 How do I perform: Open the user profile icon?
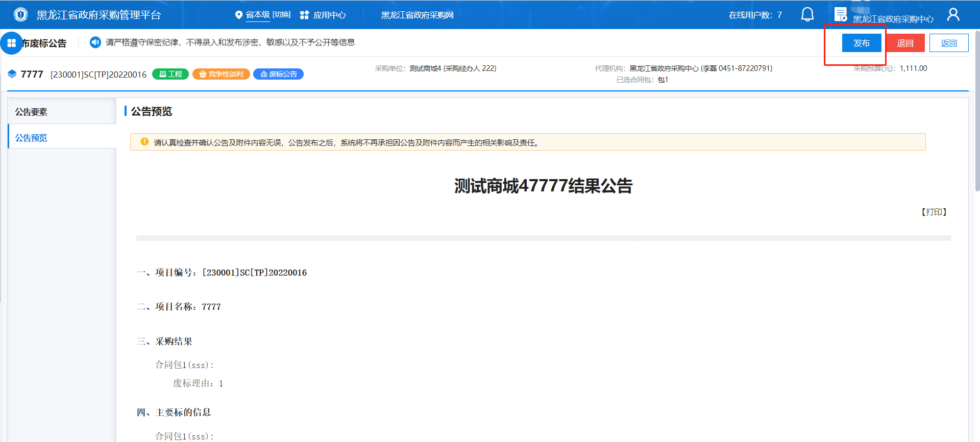click(x=953, y=14)
